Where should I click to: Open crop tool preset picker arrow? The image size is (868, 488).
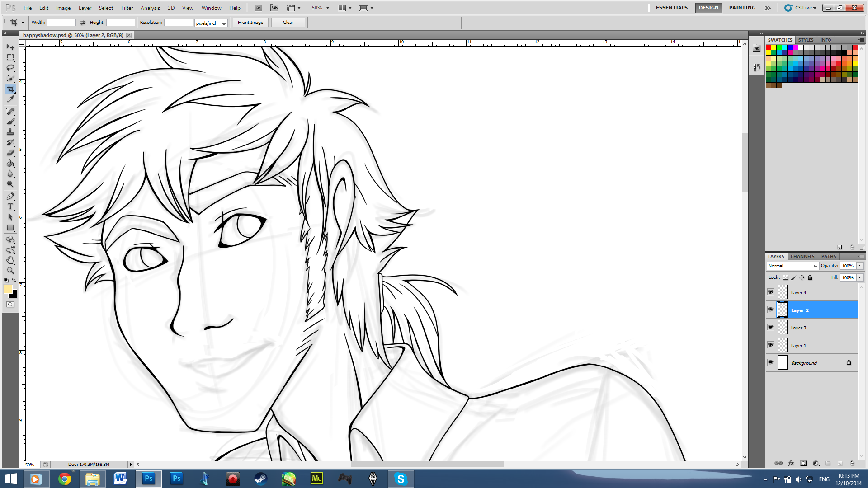click(23, 23)
